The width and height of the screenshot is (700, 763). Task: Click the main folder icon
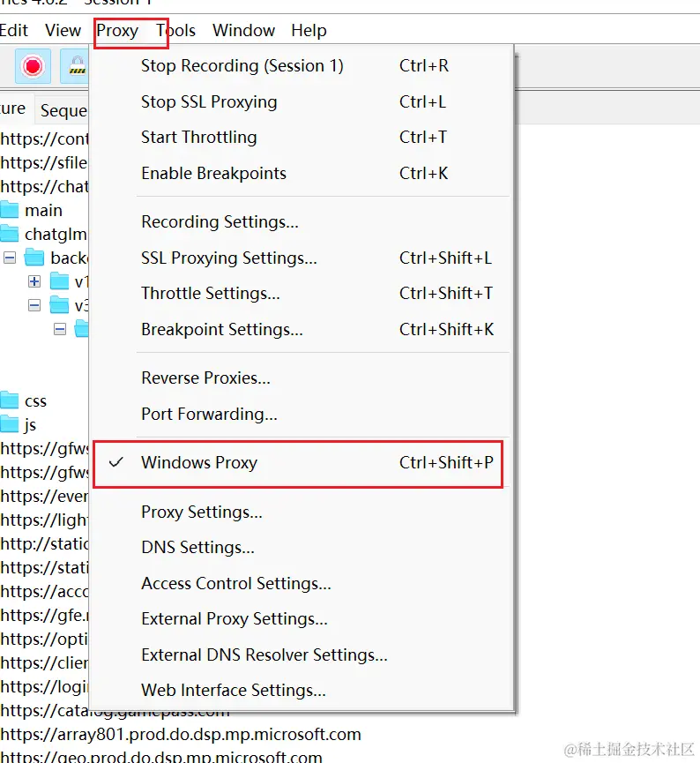(9, 210)
